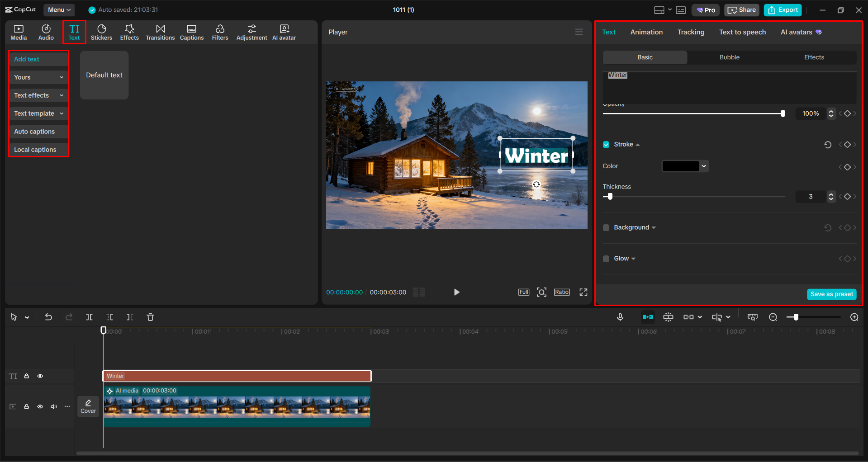Open the AI avatar panel
Screen dimensions: 868x462
(284, 32)
